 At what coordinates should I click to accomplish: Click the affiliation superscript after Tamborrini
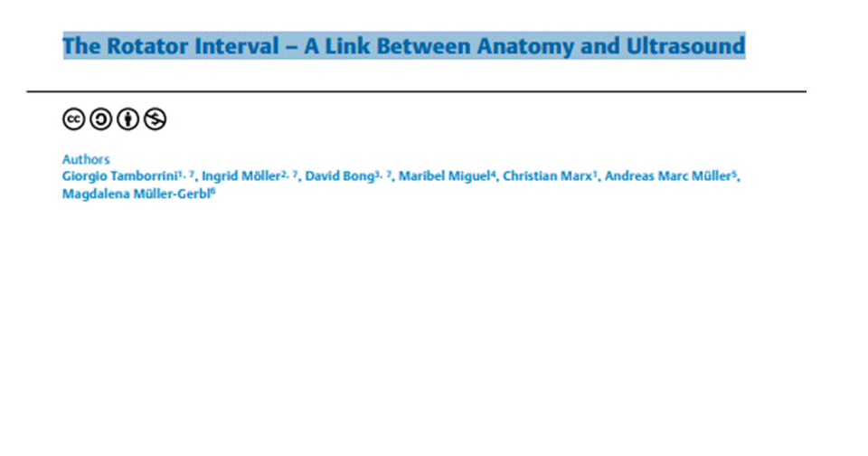[186, 174]
